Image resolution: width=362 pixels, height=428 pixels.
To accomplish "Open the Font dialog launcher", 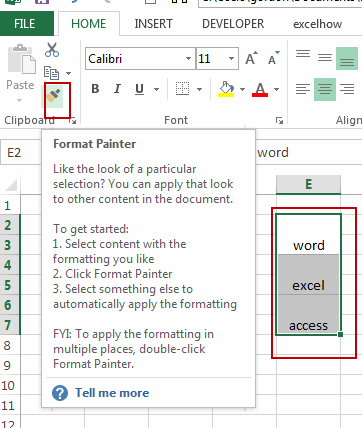I will pos(279,121).
